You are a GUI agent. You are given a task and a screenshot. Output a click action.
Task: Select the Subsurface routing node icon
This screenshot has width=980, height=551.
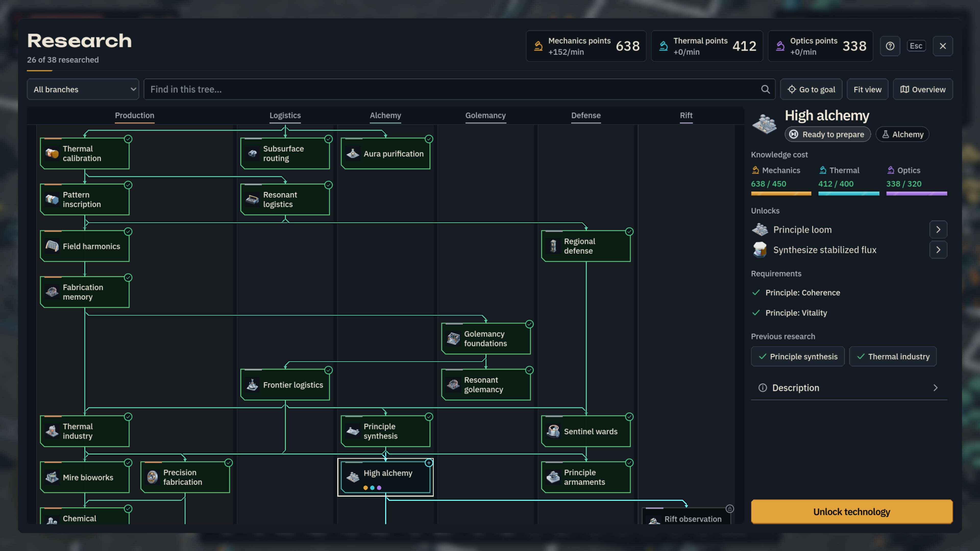pos(253,154)
